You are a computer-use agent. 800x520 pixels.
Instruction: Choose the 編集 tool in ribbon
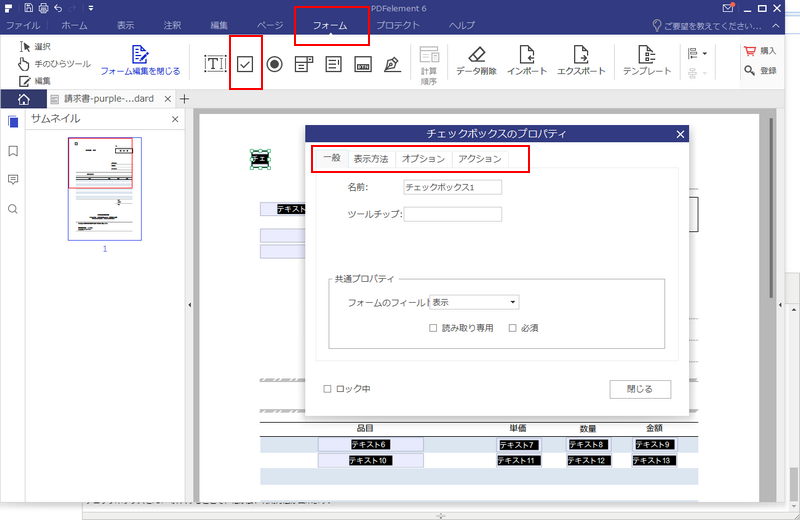click(35, 81)
